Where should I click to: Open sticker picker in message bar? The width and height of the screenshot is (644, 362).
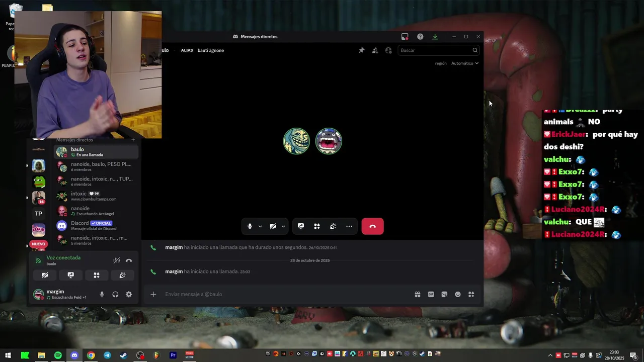[x=444, y=294]
